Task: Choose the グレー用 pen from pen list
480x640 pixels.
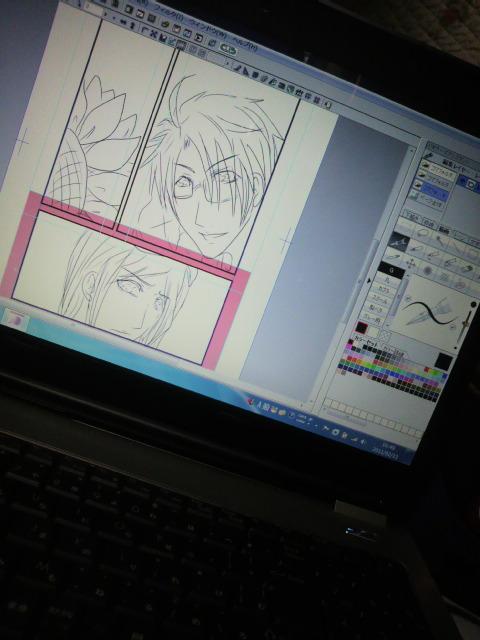Action: (373, 318)
